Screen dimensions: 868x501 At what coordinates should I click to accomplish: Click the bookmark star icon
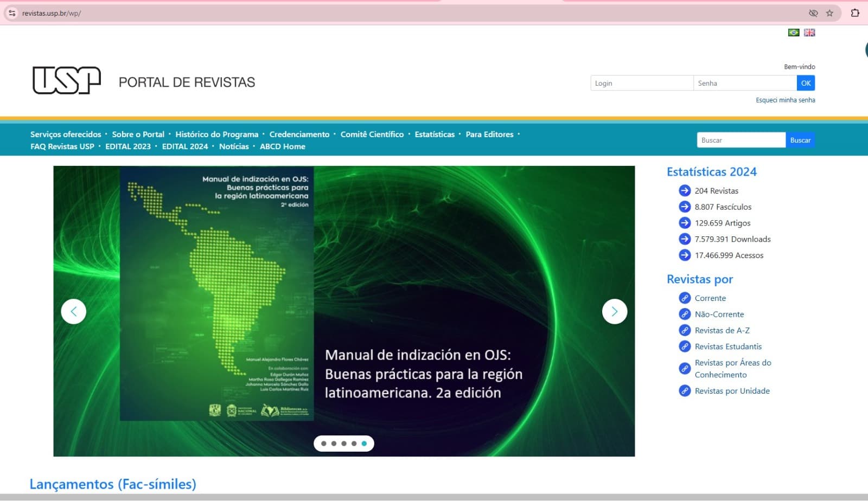point(829,13)
